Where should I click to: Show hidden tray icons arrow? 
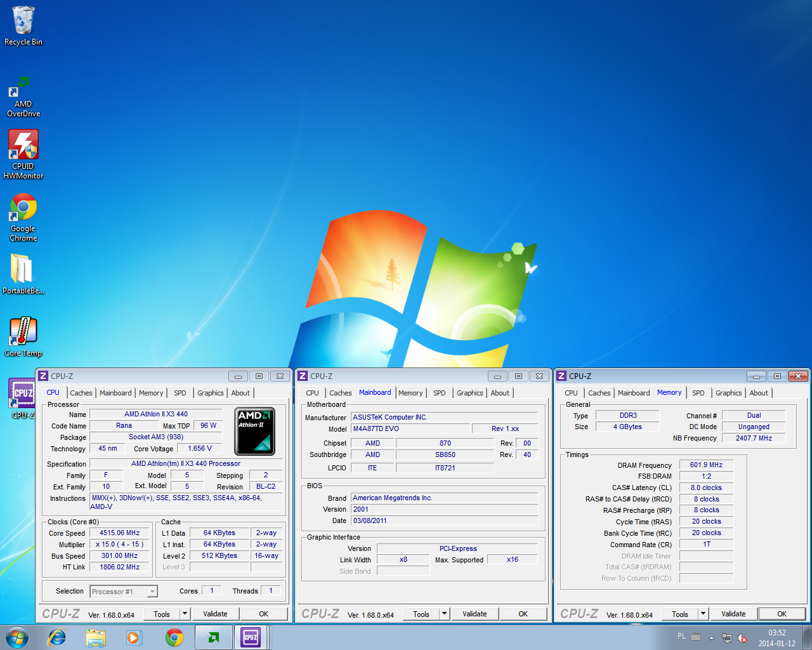tap(711, 638)
